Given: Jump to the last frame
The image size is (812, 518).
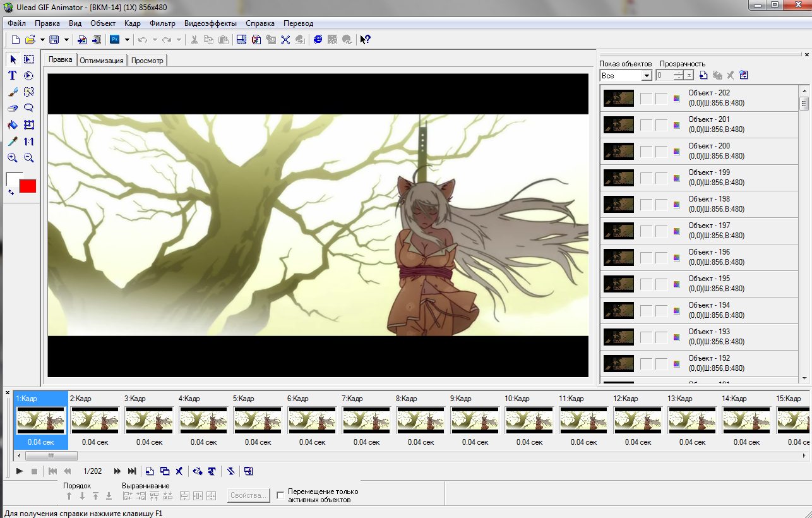Looking at the screenshot, I should click(x=132, y=471).
